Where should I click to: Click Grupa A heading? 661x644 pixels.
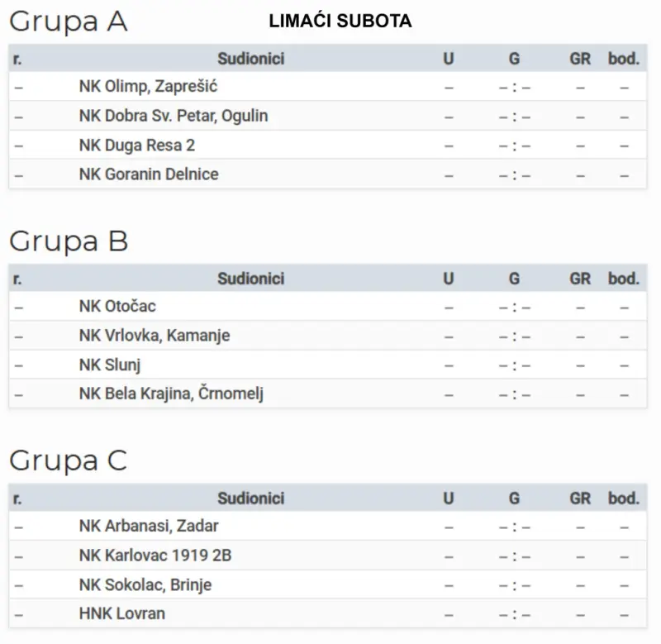(x=68, y=21)
